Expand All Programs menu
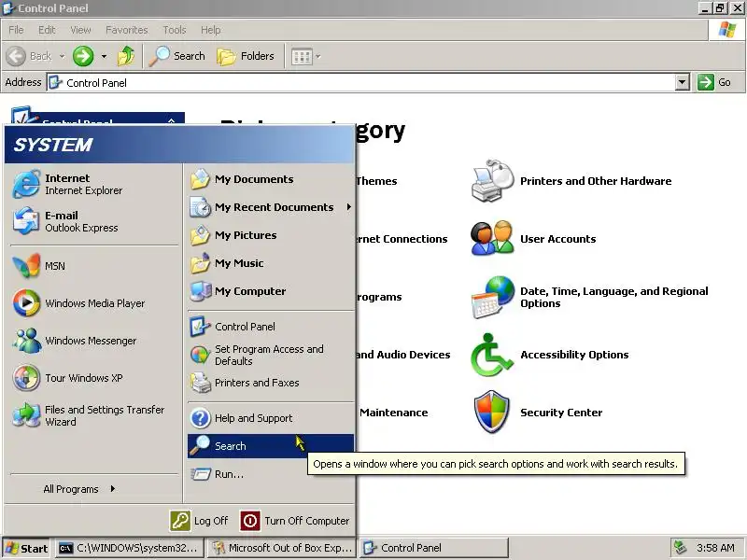Viewport: 747px width, 560px height. point(79,489)
